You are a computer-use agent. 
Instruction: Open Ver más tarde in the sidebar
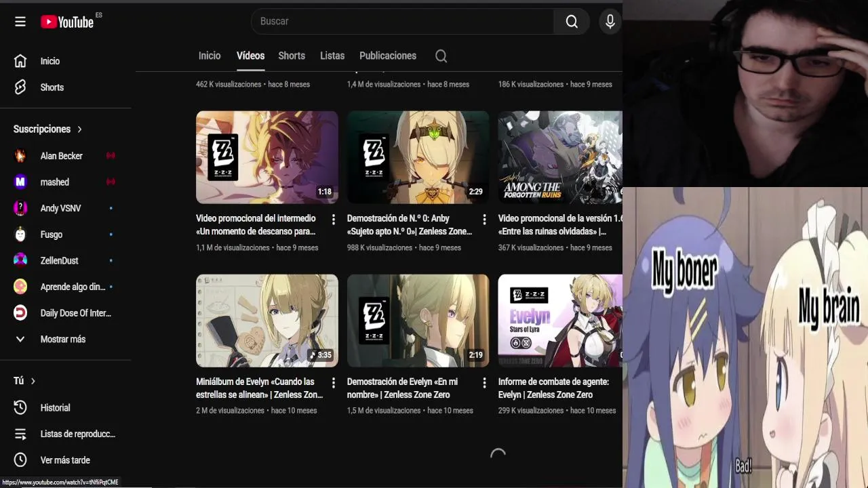pyautogui.click(x=66, y=460)
